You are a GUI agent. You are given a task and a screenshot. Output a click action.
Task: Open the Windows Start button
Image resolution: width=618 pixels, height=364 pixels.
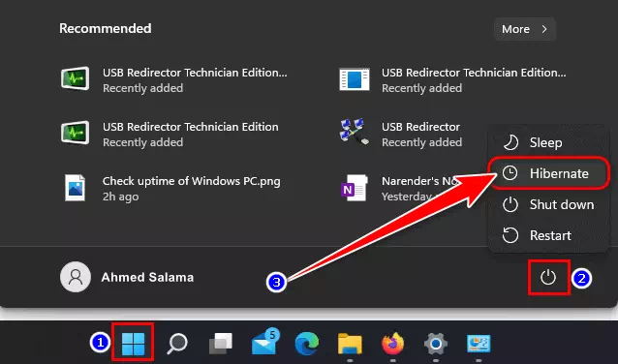click(x=133, y=343)
